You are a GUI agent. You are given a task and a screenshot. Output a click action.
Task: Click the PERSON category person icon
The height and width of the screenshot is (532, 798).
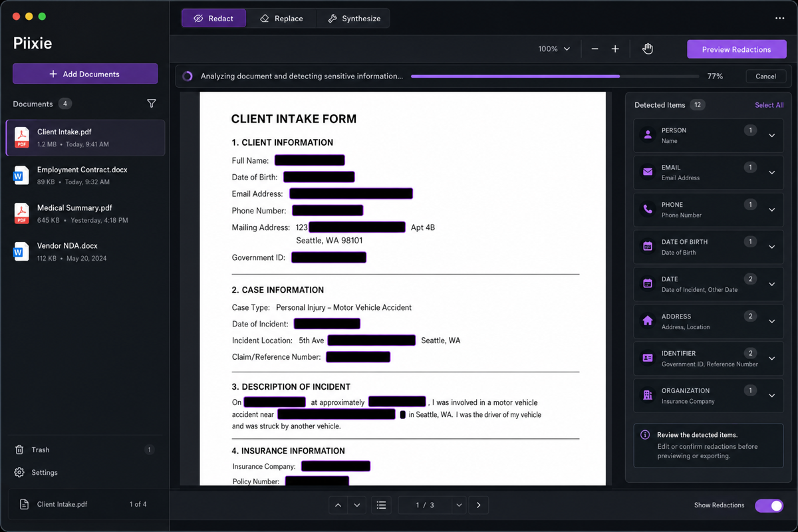click(648, 135)
